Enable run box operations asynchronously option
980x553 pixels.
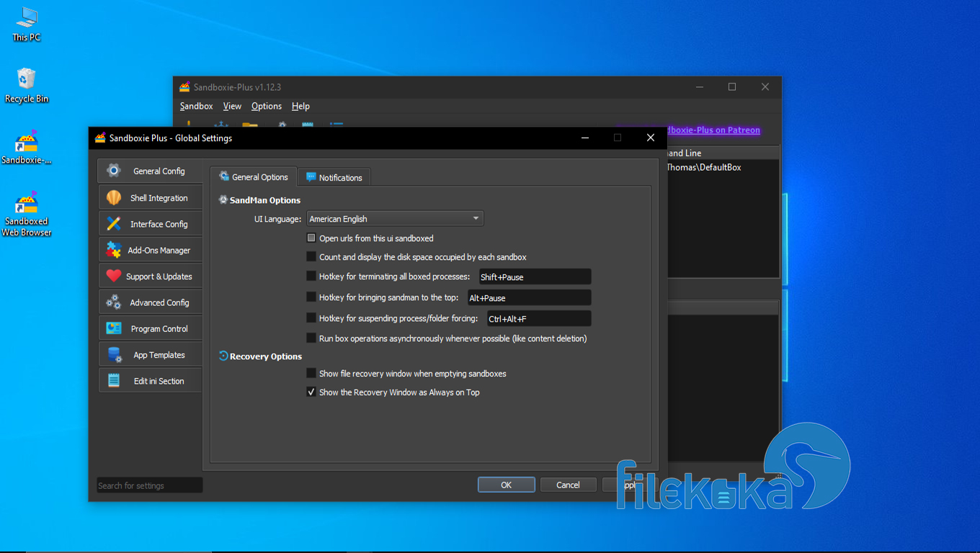point(311,338)
